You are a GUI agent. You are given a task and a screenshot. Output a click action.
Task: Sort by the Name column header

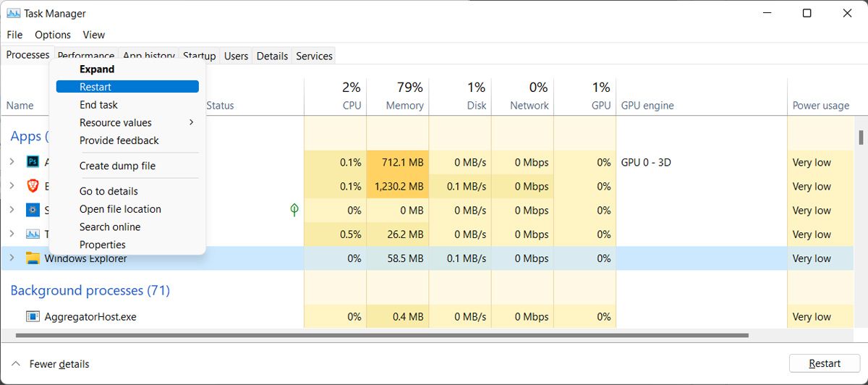click(20, 105)
